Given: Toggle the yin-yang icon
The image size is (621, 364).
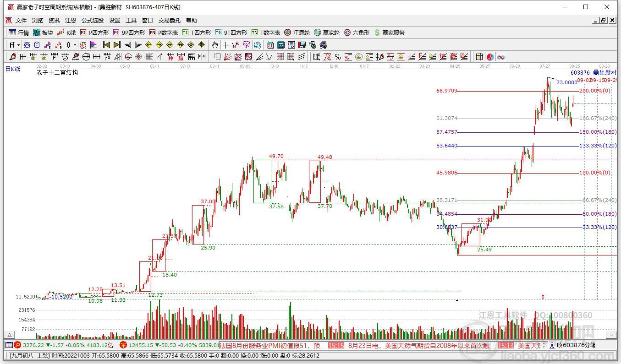Looking at the screenshot, I should coord(490,57).
